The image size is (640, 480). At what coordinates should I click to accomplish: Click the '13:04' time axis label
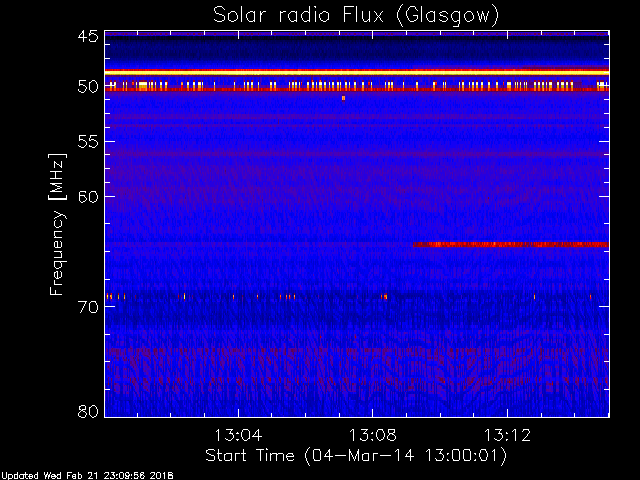click(x=238, y=435)
